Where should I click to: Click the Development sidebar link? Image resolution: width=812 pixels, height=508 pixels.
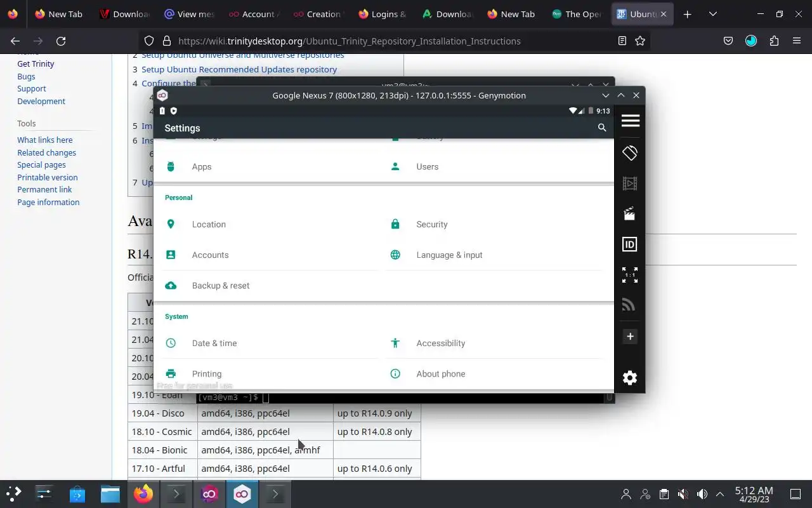[41, 101]
